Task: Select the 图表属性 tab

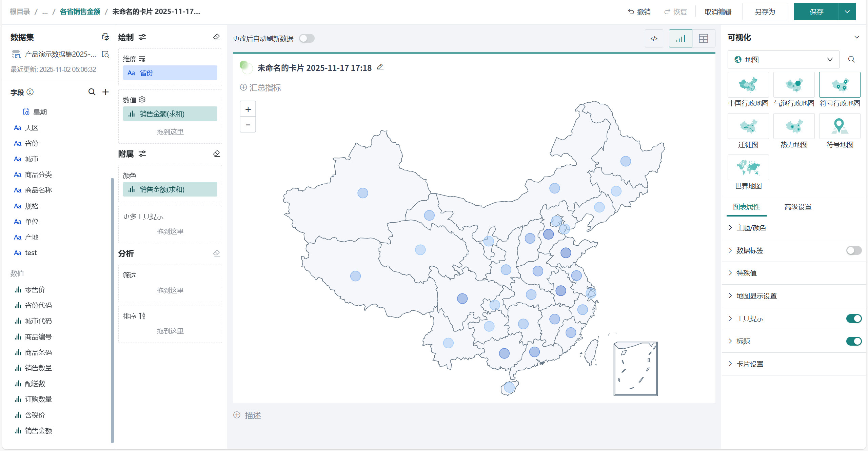Action: coord(747,207)
